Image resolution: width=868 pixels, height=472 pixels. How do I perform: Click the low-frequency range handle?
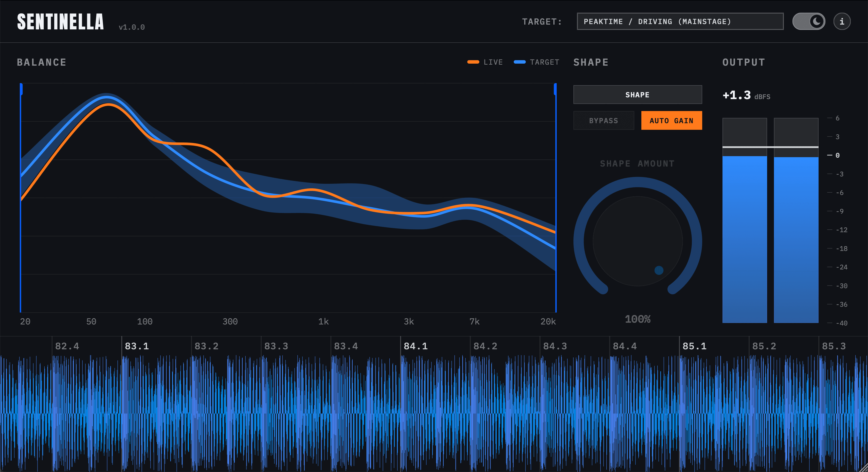tap(21, 90)
